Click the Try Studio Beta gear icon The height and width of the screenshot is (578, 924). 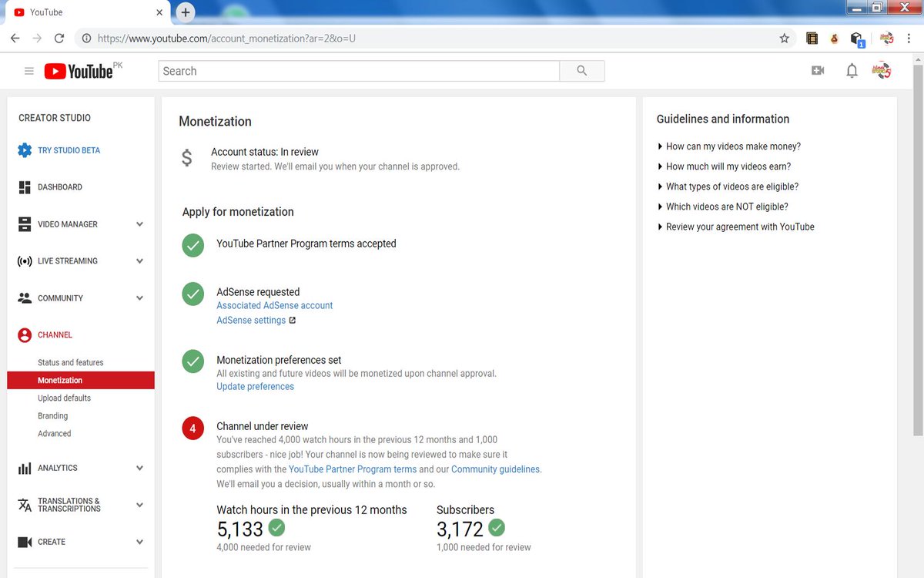25,150
